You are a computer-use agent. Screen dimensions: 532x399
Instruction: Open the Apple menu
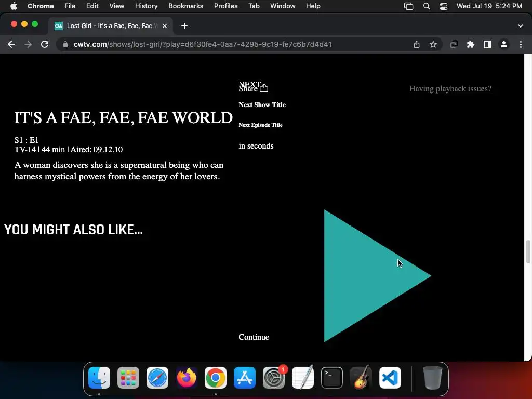tap(14, 6)
